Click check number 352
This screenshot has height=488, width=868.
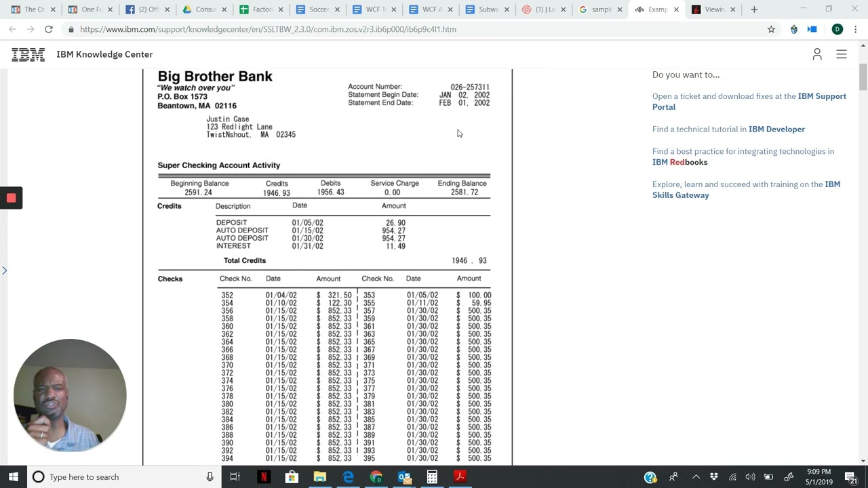[x=227, y=296]
